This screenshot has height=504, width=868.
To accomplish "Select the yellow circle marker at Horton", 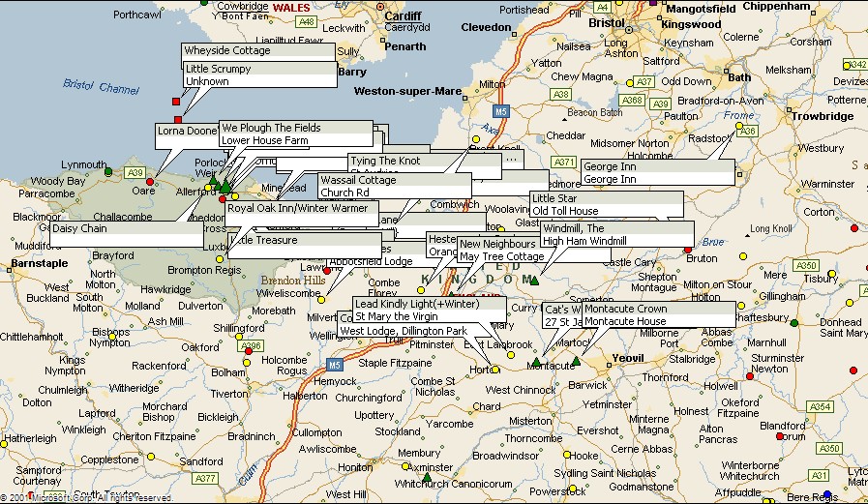I will pos(495,370).
